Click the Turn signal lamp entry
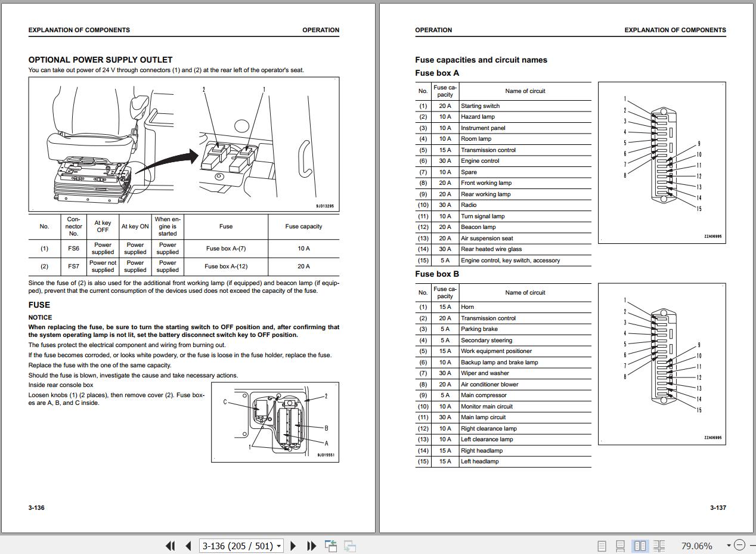Viewport: 756px width, 554px height. point(482,216)
